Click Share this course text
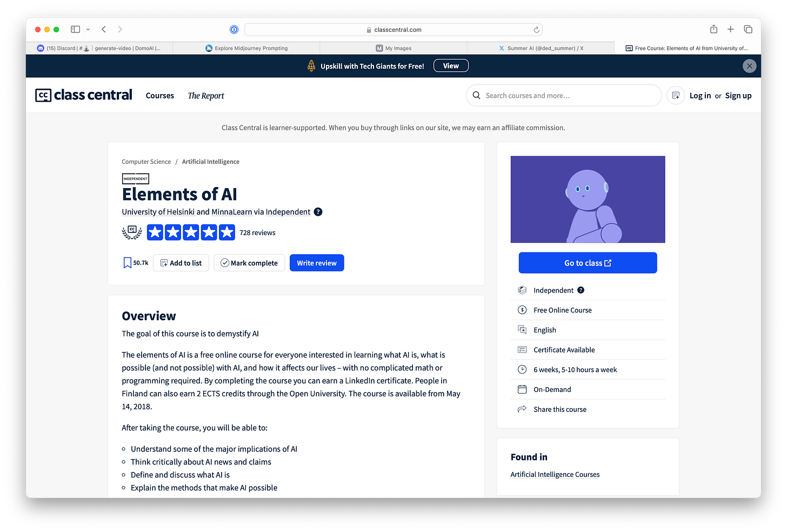This screenshot has width=787, height=532. [x=560, y=409]
